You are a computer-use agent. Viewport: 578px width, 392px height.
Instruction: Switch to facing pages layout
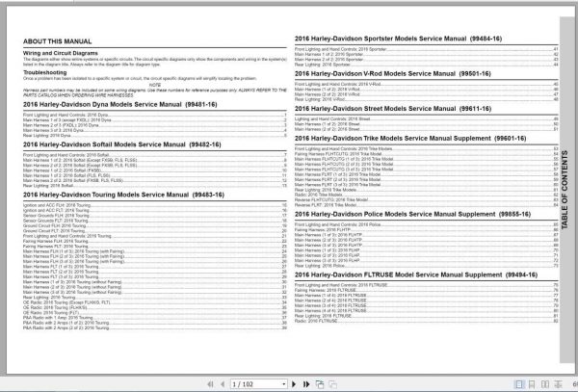pyautogui.click(x=545, y=384)
